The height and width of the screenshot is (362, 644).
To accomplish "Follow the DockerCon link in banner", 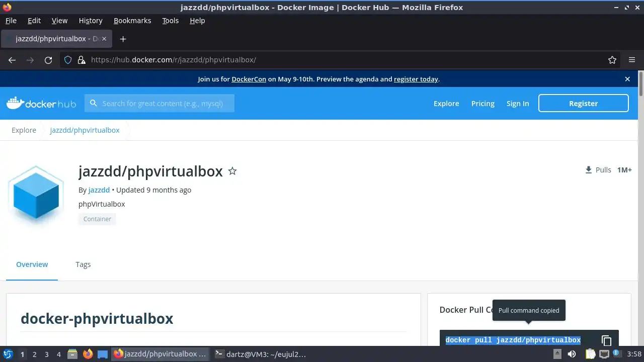I will click(249, 79).
